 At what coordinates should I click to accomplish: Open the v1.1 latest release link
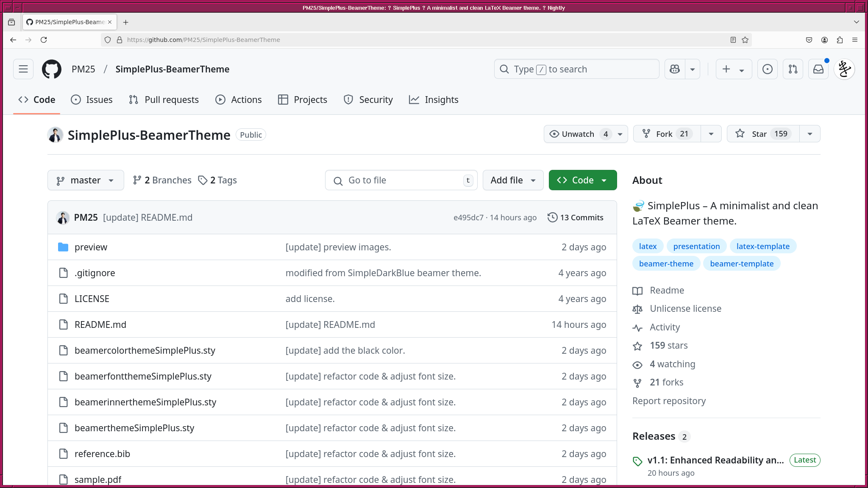click(715, 459)
